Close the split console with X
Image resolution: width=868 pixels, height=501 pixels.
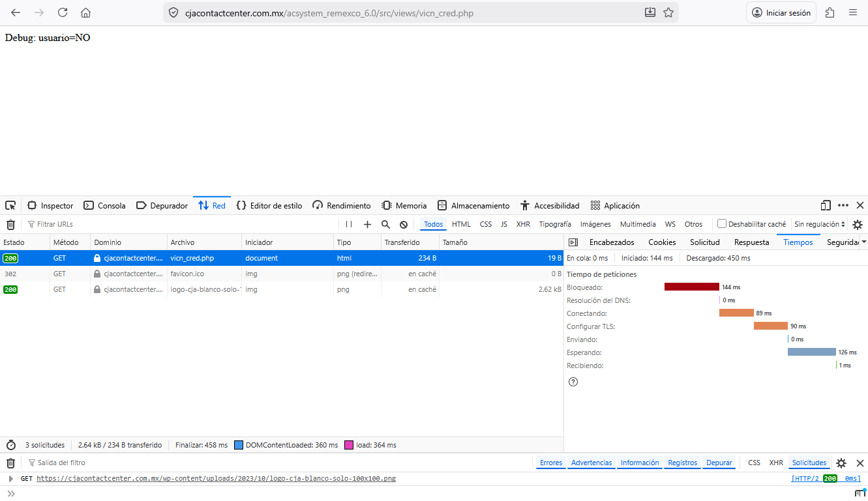[860, 463]
